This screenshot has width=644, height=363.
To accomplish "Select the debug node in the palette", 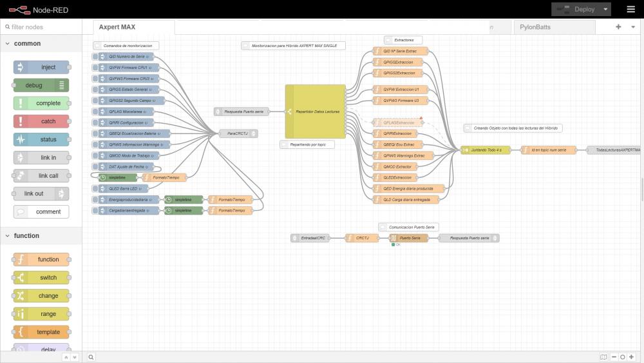I will 41,85.
